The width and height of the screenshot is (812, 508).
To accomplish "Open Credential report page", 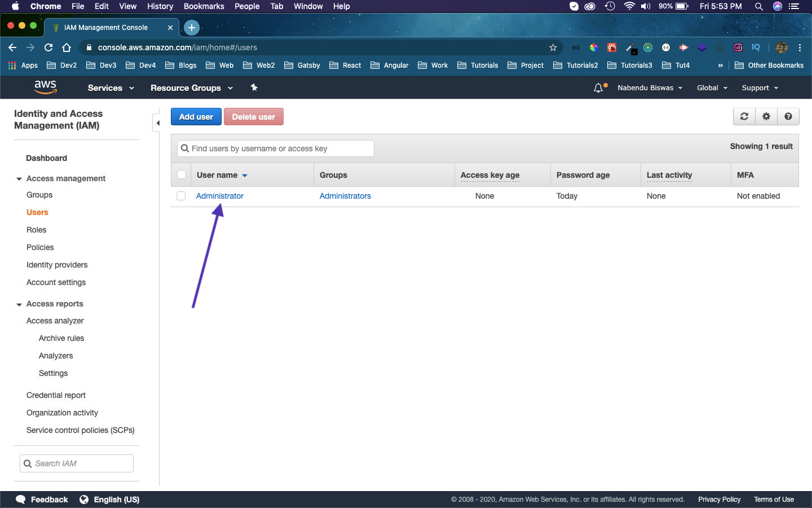I will [x=56, y=395].
